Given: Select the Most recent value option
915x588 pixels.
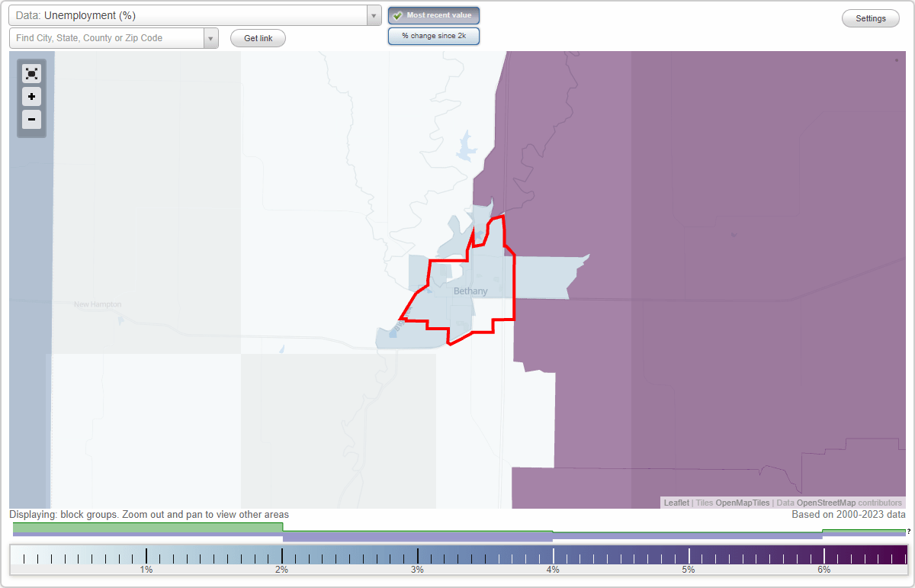Looking at the screenshot, I should point(434,15).
